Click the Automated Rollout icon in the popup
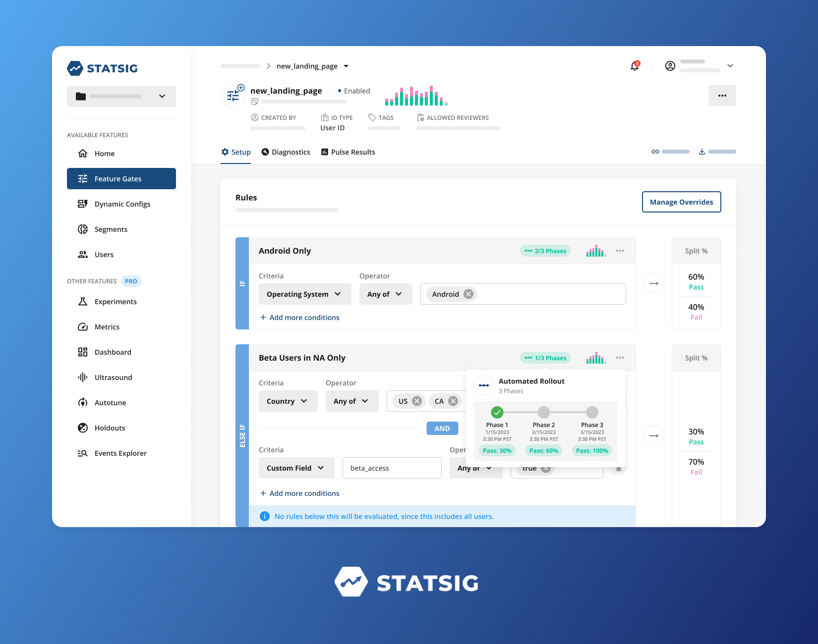 [484, 385]
